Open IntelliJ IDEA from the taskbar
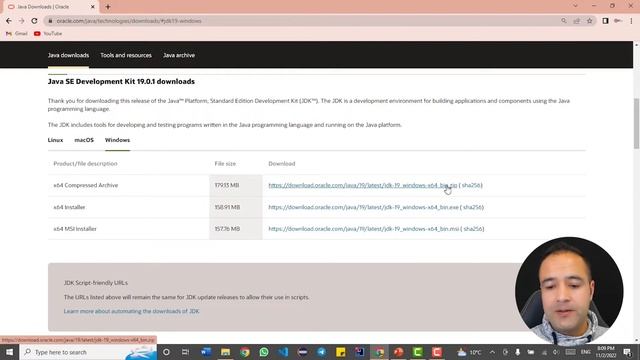 pos(360,352)
